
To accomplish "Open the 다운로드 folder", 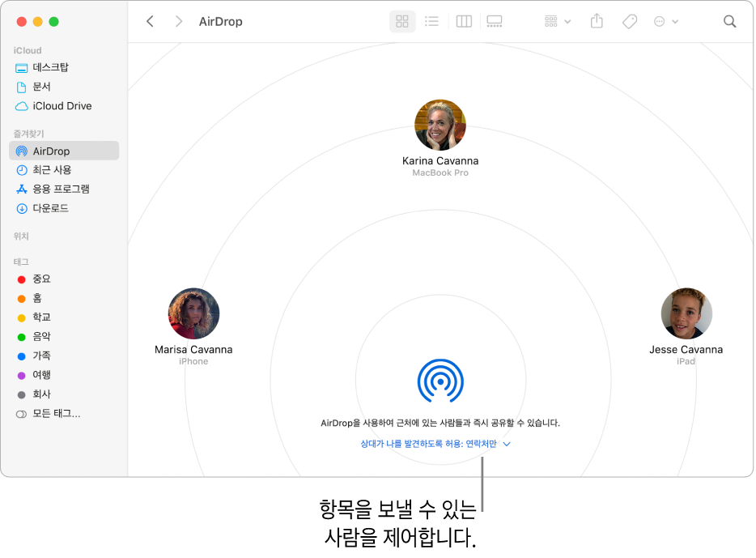I will coord(53,208).
